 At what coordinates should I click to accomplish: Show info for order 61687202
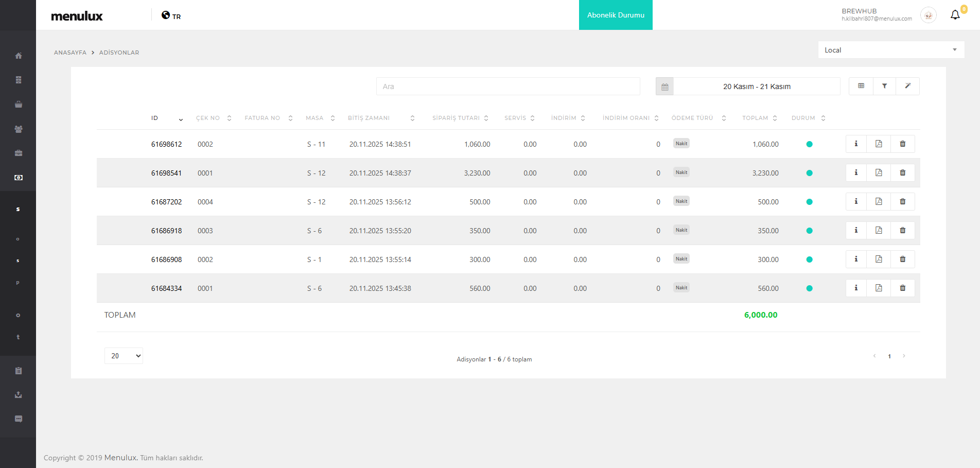click(856, 202)
